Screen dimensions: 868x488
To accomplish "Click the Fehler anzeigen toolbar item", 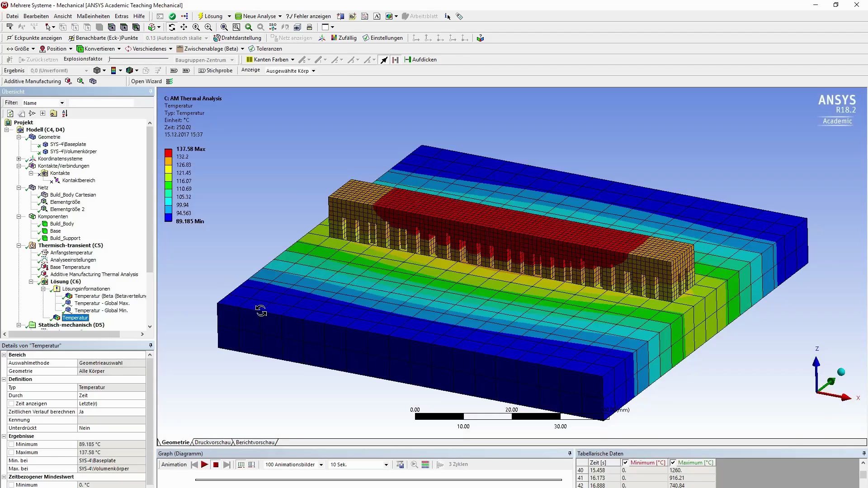I will [x=308, y=16].
